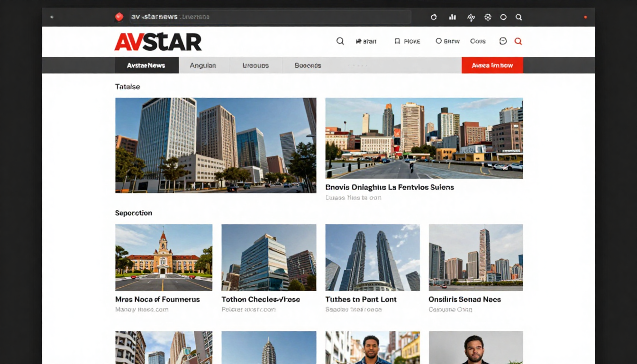Switch to the Avstar News tab
Image resolution: width=637 pixels, height=364 pixels.
click(x=146, y=65)
